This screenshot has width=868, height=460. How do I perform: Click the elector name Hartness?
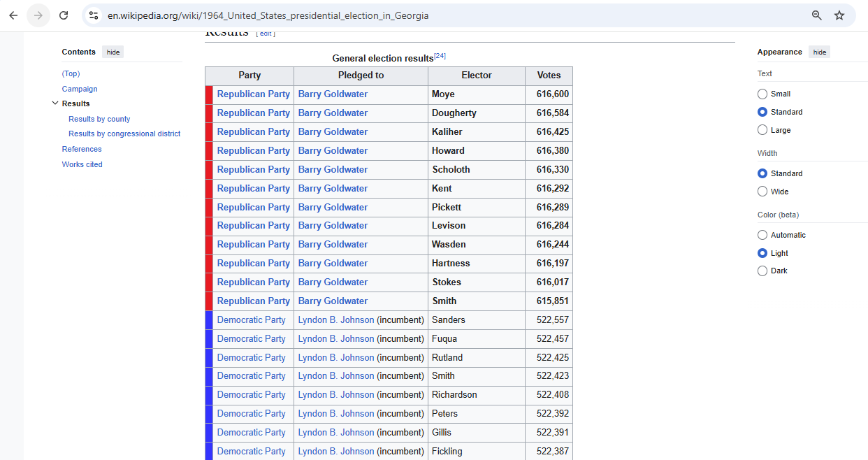tap(451, 263)
